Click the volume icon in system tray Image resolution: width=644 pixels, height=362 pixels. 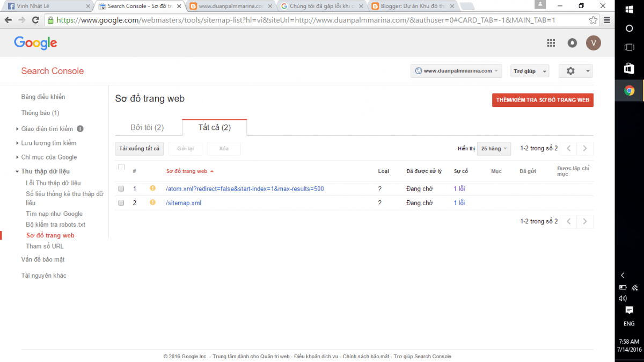(x=623, y=298)
